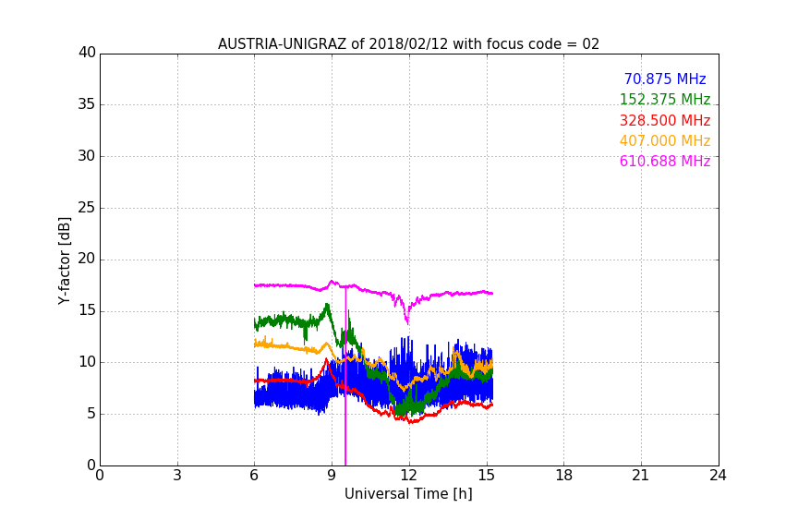This screenshot has width=798, height=532.
Task: Click the y-axis tick label 5
Action: tap(91, 414)
